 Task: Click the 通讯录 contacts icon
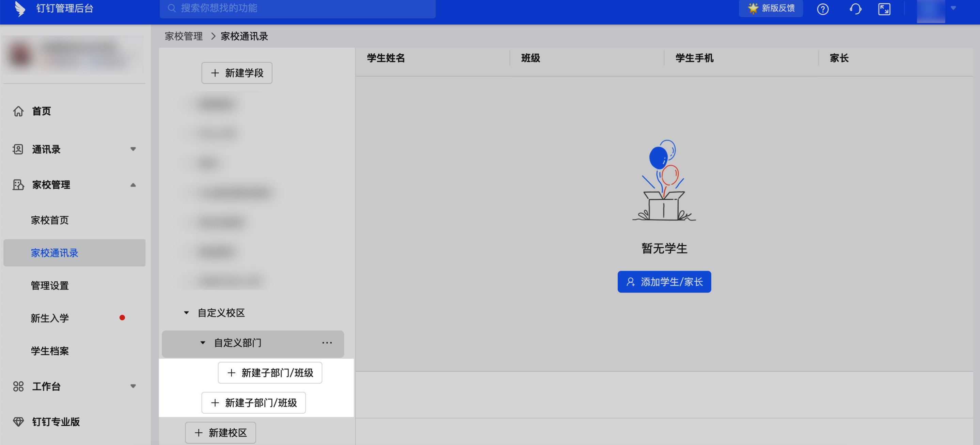18,149
